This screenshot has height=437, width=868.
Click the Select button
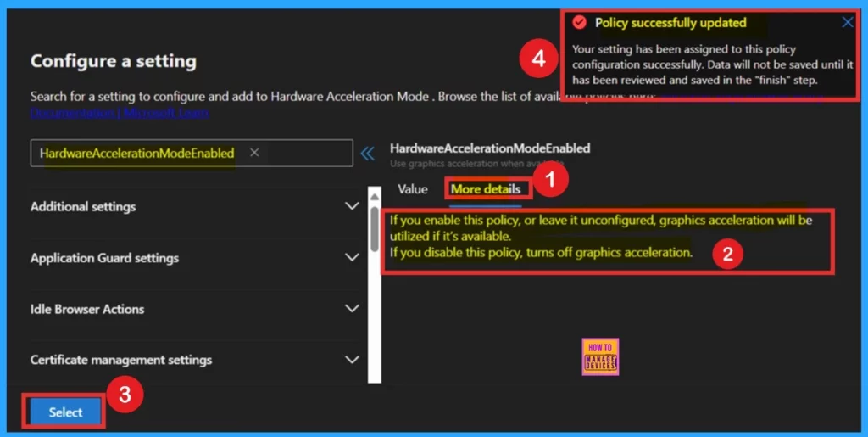(x=65, y=412)
